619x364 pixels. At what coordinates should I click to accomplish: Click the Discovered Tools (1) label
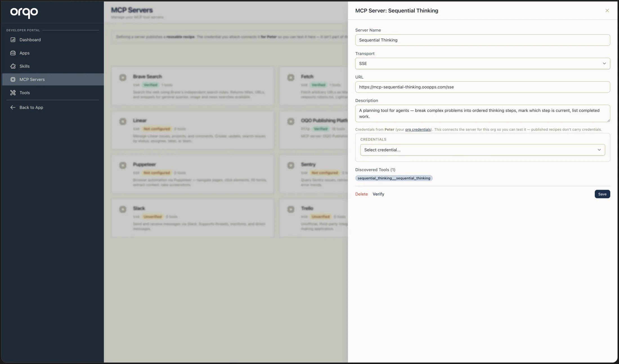click(375, 170)
